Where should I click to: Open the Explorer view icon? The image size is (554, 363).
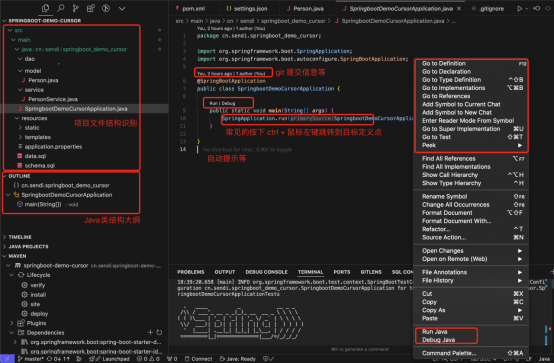(45, 8)
